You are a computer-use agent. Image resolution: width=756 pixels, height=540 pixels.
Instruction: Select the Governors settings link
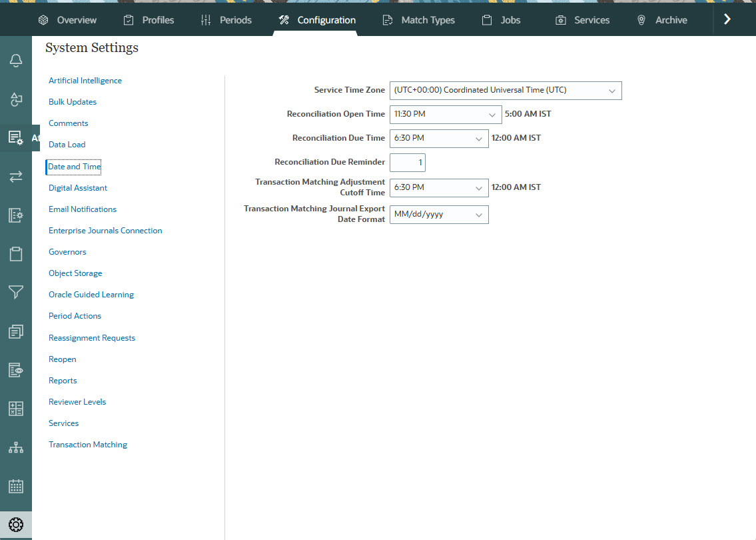pyautogui.click(x=67, y=251)
